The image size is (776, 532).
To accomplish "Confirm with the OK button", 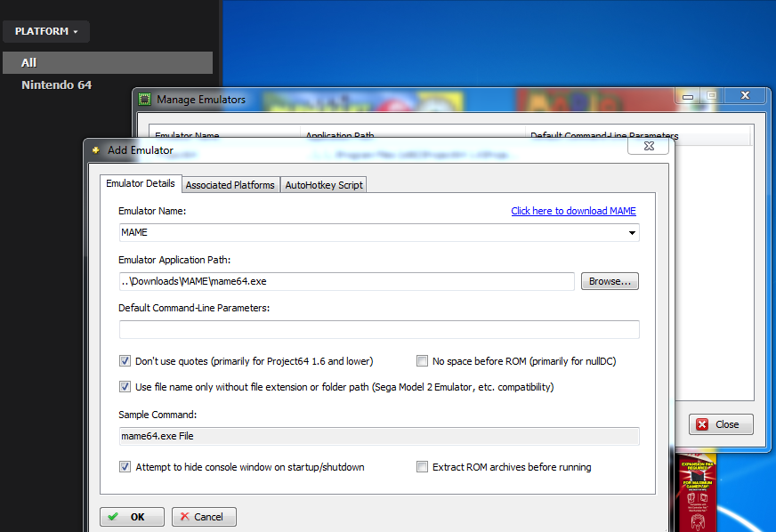I will tap(132, 517).
